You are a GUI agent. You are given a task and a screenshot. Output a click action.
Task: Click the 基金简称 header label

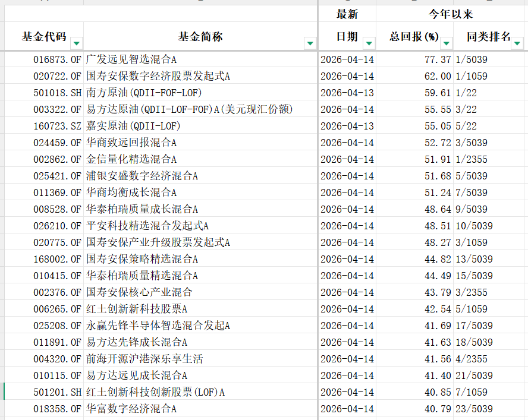point(200,37)
